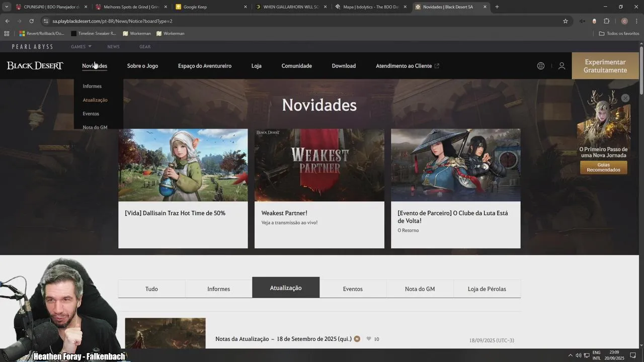Open the Revert/Rollback bookmark
Image resolution: width=644 pixels, height=362 pixels.
[x=42, y=33]
